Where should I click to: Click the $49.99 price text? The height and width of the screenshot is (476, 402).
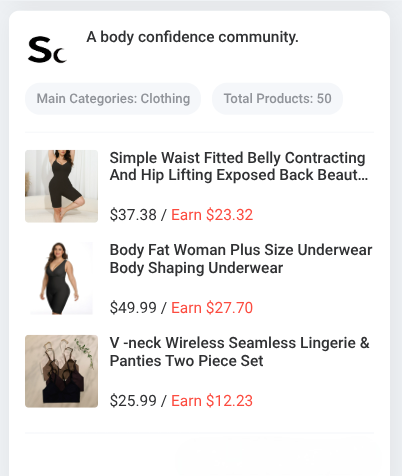pos(133,308)
